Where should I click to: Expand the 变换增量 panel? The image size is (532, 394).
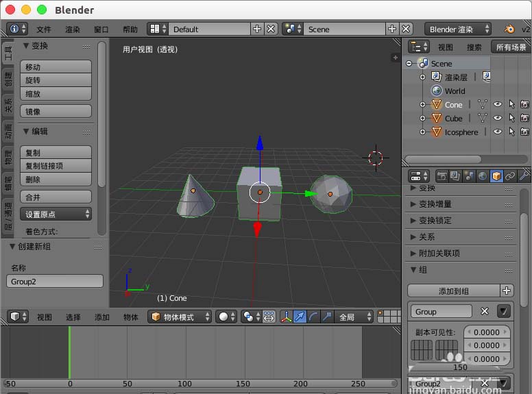(x=461, y=204)
